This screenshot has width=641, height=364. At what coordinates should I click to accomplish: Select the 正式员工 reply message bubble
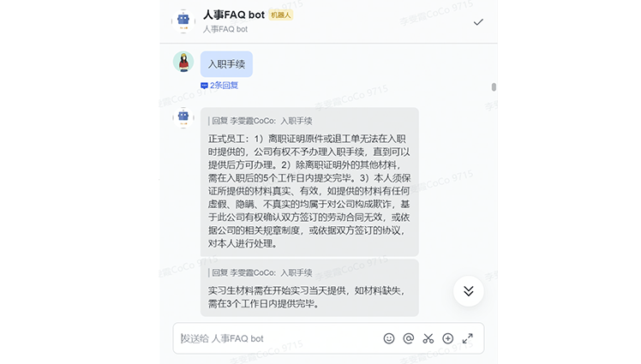pyautogui.click(x=309, y=182)
